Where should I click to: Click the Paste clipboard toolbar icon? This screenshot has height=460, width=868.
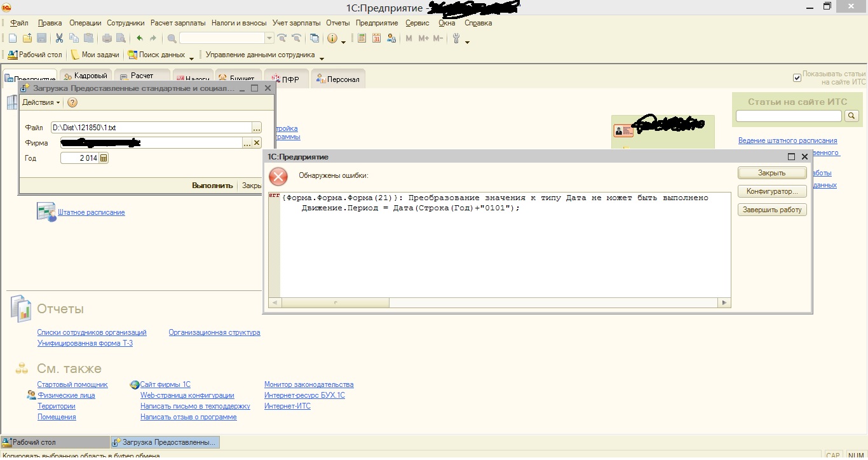point(89,39)
